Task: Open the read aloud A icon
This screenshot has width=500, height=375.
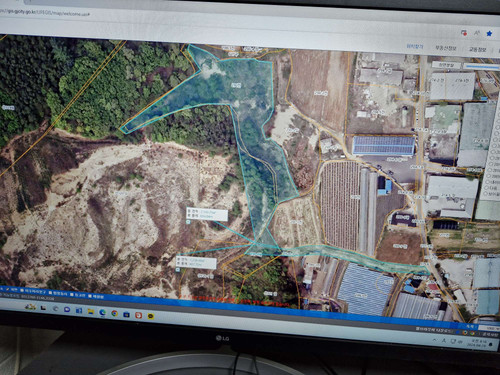Action: (x=477, y=33)
